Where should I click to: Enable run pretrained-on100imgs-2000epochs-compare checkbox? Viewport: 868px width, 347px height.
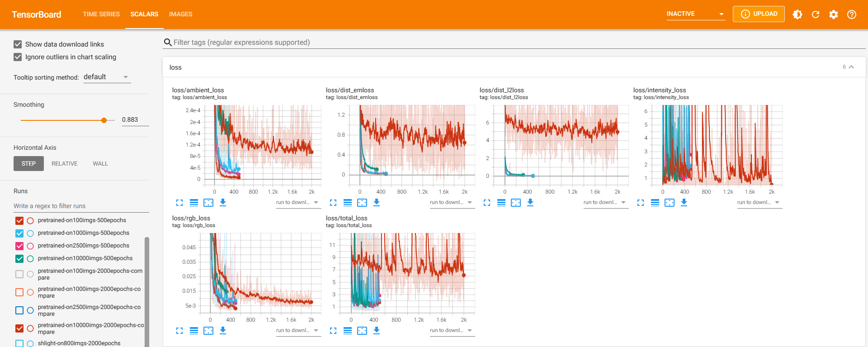point(19,274)
